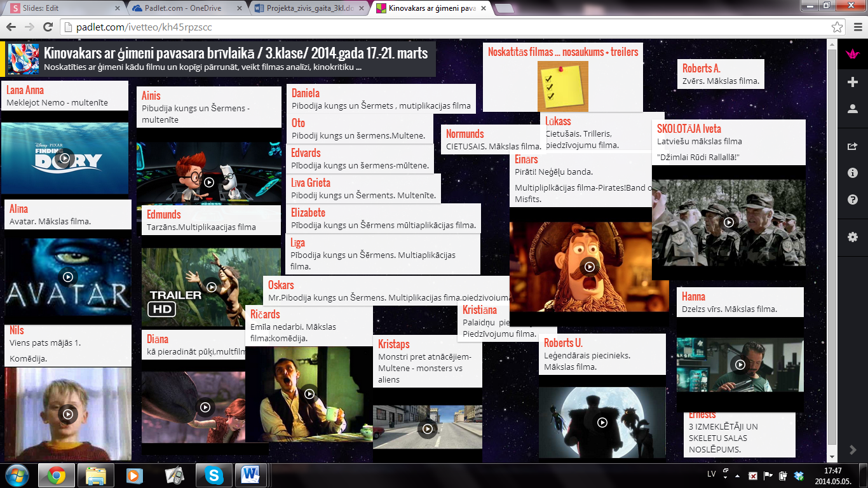This screenshot has height=488, width=868.
Task: Collapse the sidebar with bottom arrow
Action: pyautogui.click(x=853, y=450)
